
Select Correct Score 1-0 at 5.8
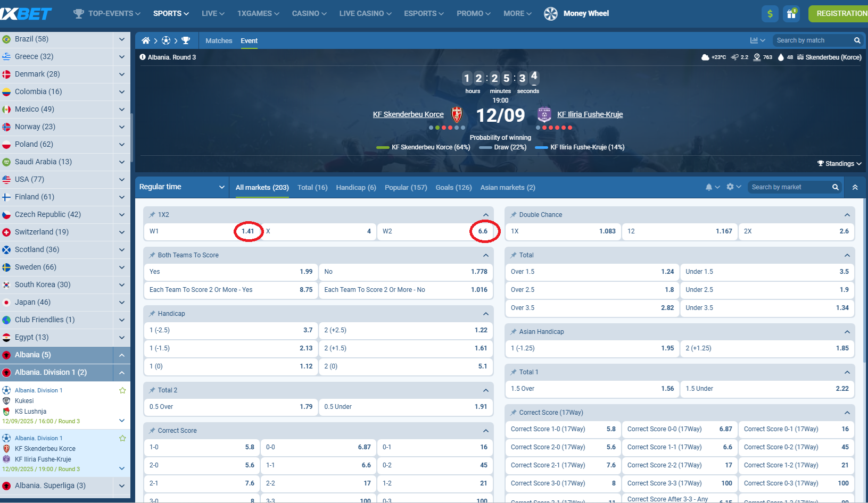tap(202, 447)
